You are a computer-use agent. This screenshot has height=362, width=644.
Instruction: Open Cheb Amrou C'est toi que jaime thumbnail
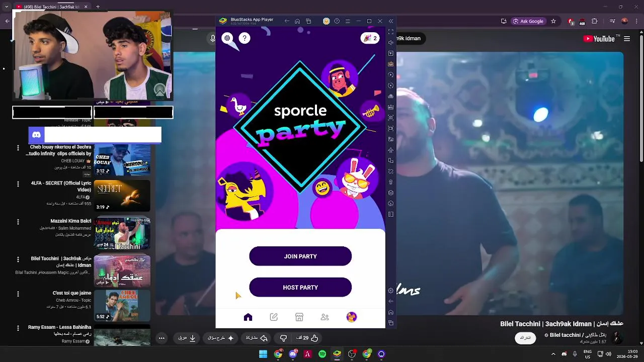pos(122,306)
